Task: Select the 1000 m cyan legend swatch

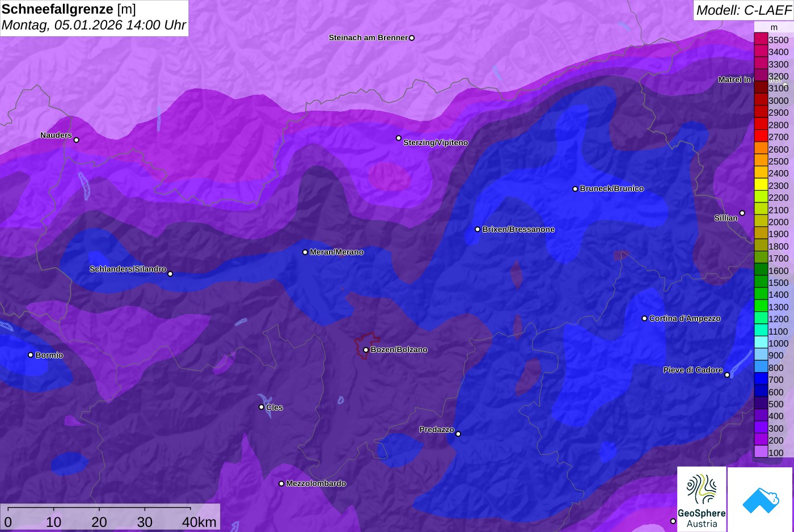Action: click(761, 343)
